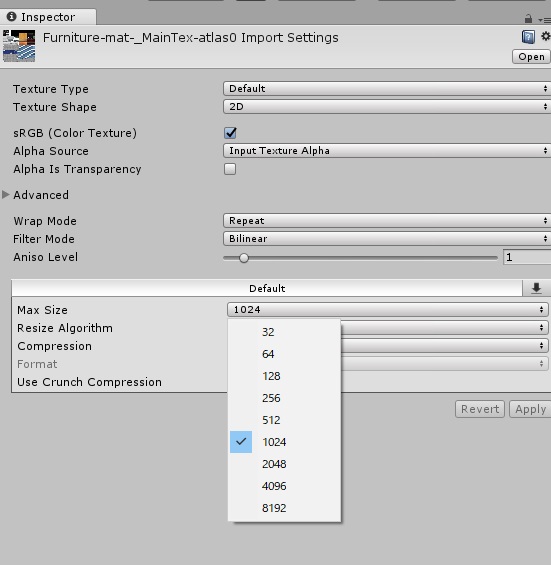
Task: Enable Alpha Is Transparency checkbox
Action: [230, 169]
